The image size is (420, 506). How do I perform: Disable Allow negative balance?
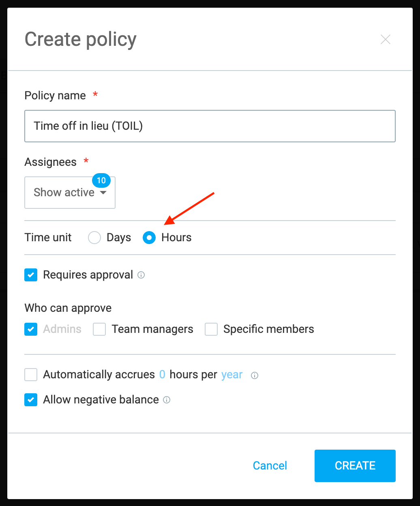pos(31,400)
